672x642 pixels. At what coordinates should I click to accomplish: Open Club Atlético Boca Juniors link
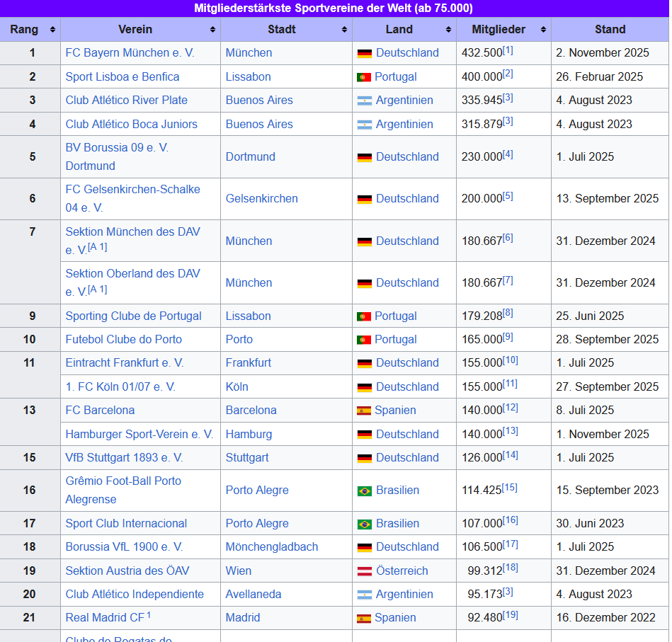(131, 124)
